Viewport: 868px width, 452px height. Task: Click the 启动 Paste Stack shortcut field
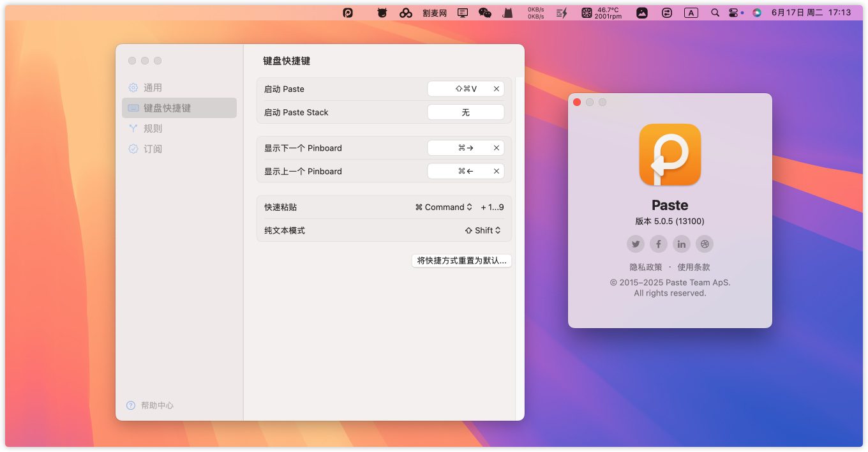(x=466, y=112)
